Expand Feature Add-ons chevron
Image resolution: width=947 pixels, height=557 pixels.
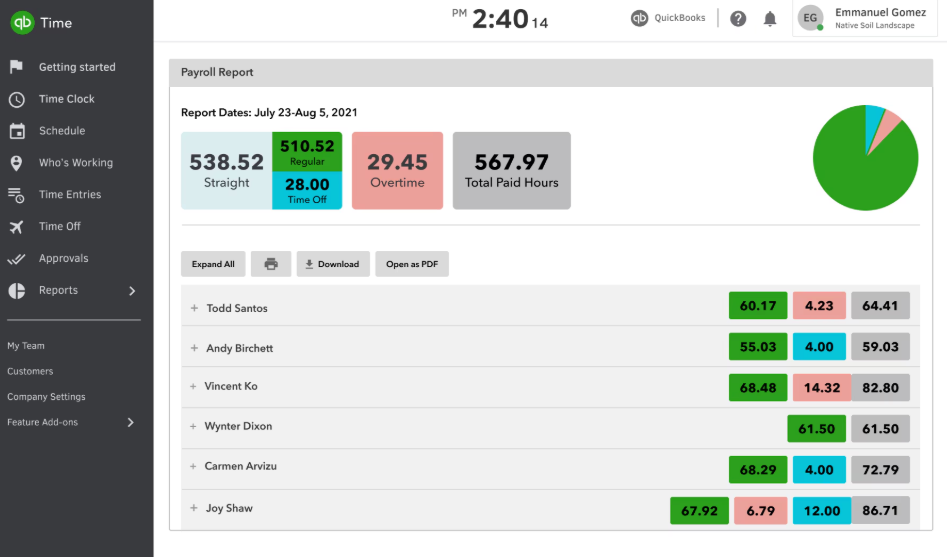(x=130, y=422)
